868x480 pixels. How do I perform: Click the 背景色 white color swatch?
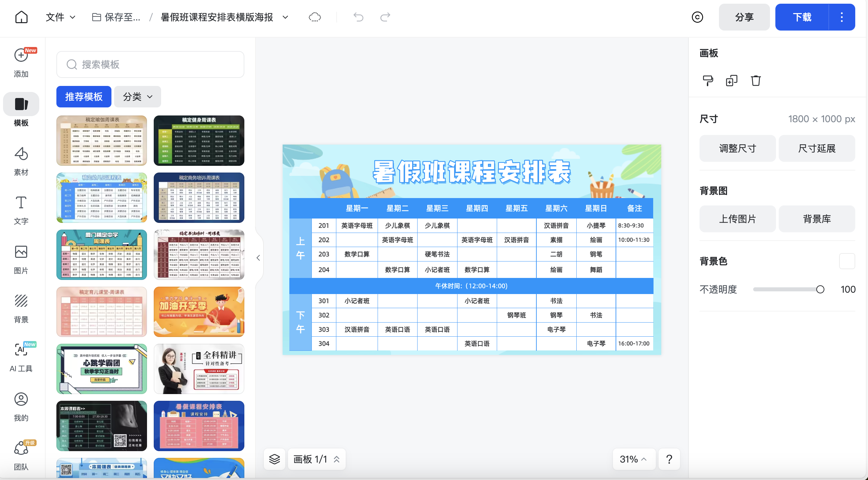tap(847, 261)
